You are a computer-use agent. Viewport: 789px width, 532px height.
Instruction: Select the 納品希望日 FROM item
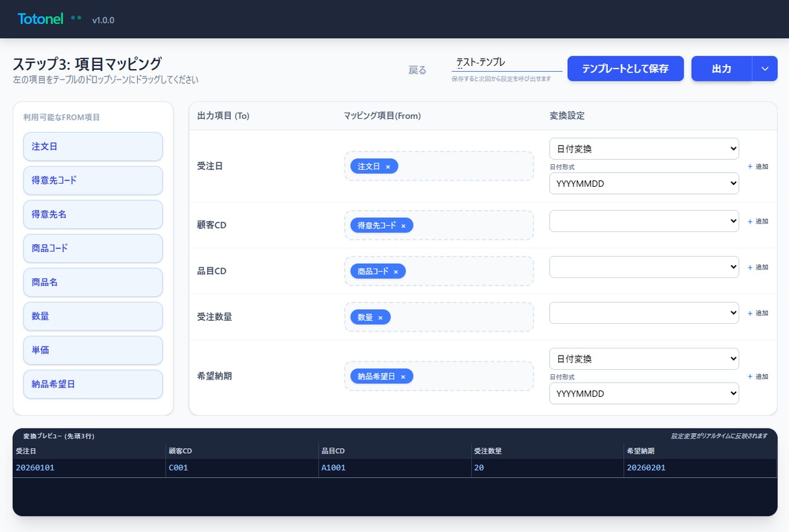pyautogui.click(x=93, y=384)
